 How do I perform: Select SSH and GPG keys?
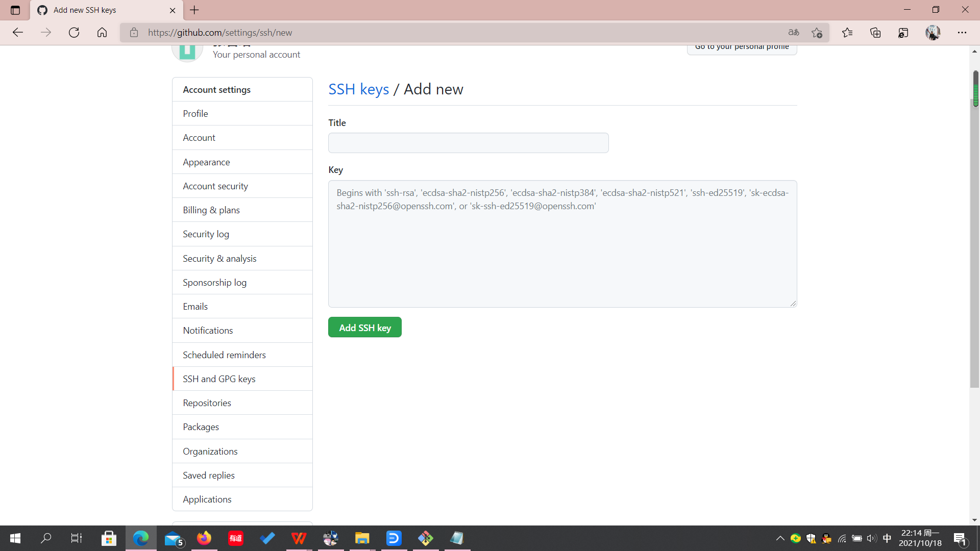click(x=242, y=379)
